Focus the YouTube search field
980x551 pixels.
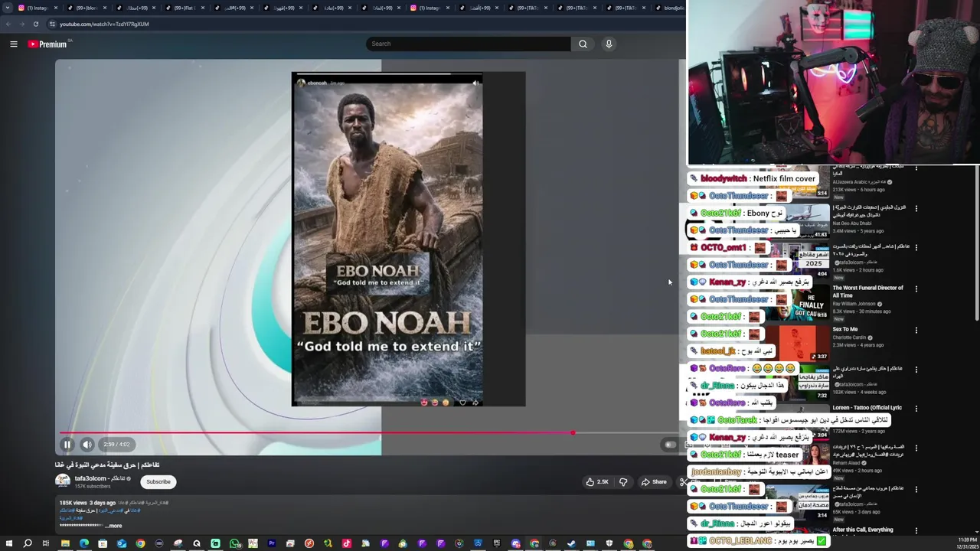(x=469, y=44)
